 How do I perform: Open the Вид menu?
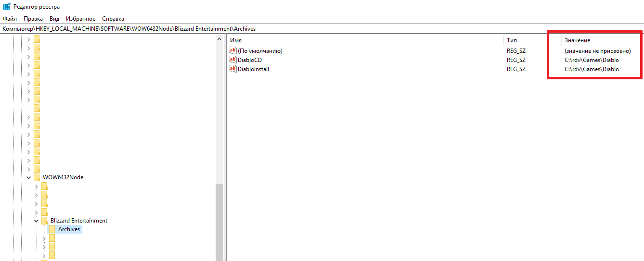click(54, 19)
